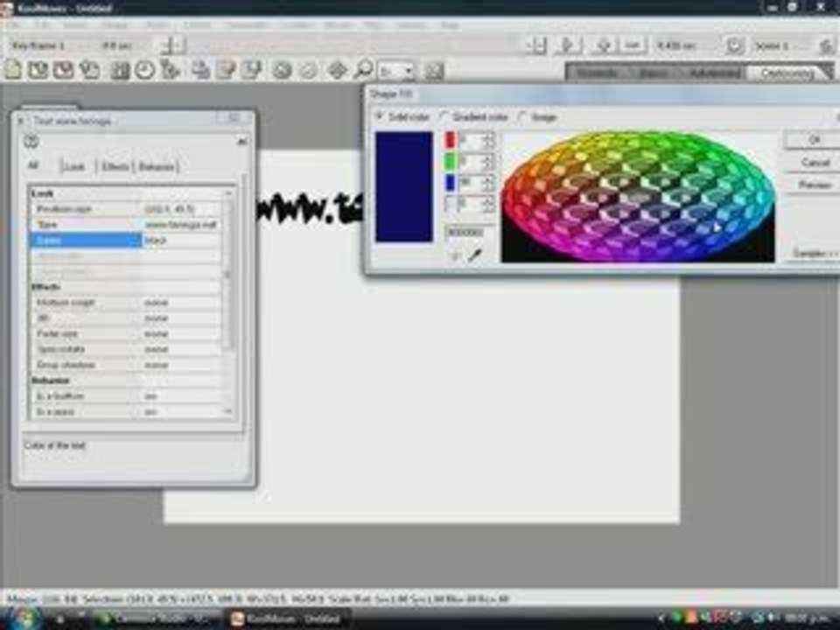
Task: Pick a color on the color wheel
Action: 638,197
